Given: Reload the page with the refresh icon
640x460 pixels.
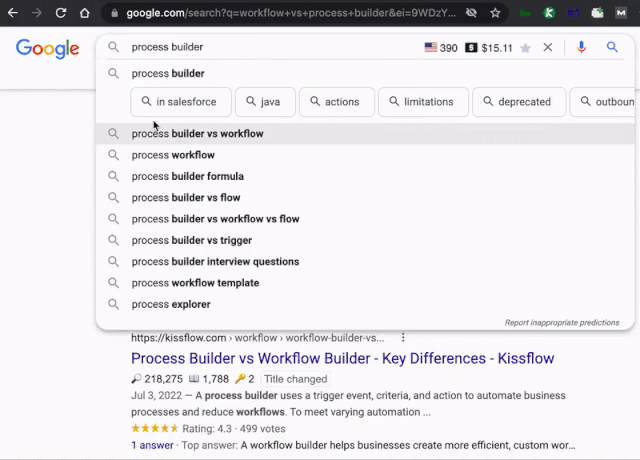Looking at the screenshot, I should [x=61, y=13].
